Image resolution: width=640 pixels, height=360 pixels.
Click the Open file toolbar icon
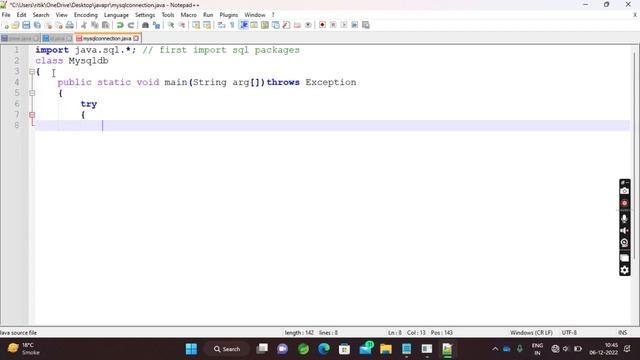pos(16,25)
